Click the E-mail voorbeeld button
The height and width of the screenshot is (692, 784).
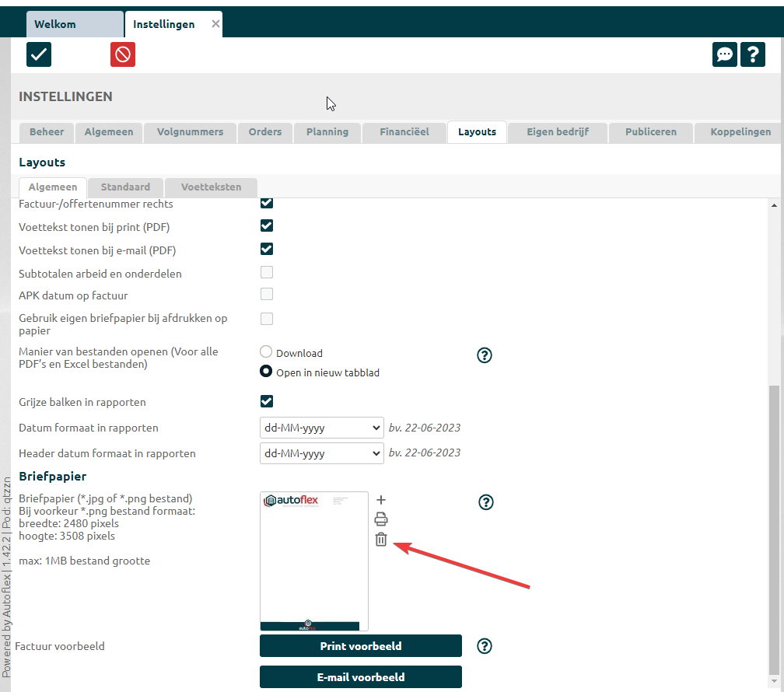361,677
